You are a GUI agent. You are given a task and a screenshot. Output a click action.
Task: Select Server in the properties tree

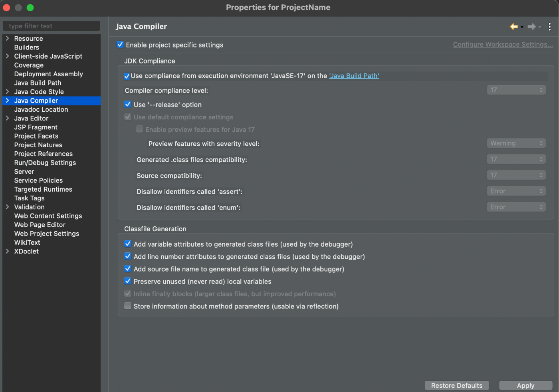24,171
